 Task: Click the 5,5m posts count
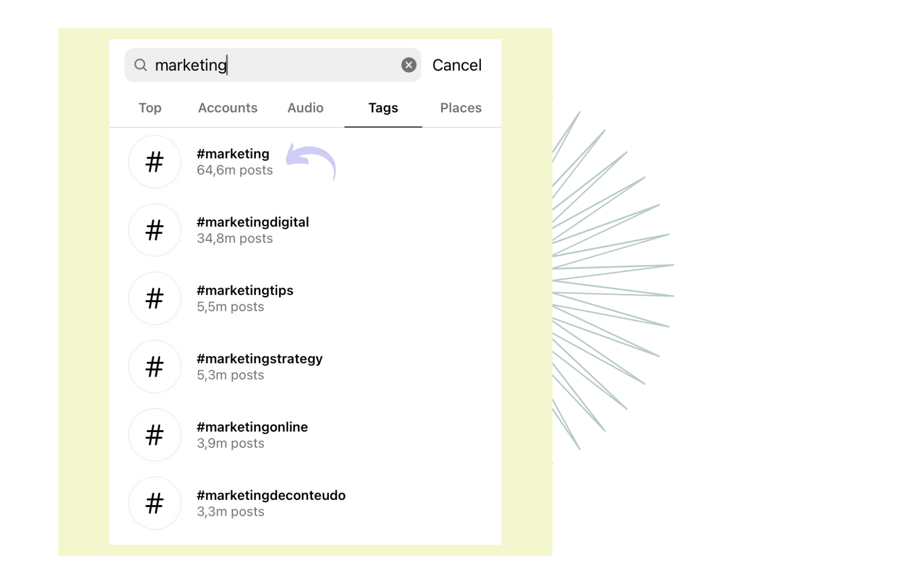pyautogui.click(x=231, y=307)
